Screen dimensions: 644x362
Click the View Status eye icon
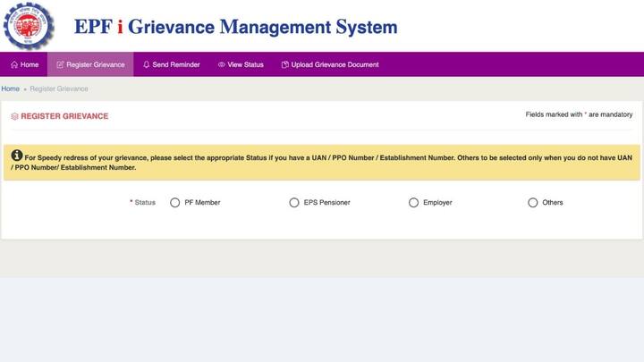click(x=222, y=64)
